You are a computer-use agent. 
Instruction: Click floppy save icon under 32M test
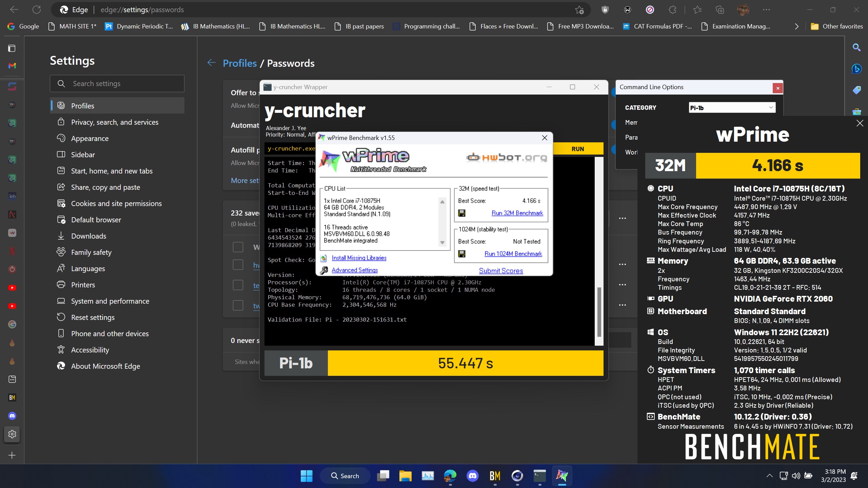pyautogui.click(x=462, y=213)
